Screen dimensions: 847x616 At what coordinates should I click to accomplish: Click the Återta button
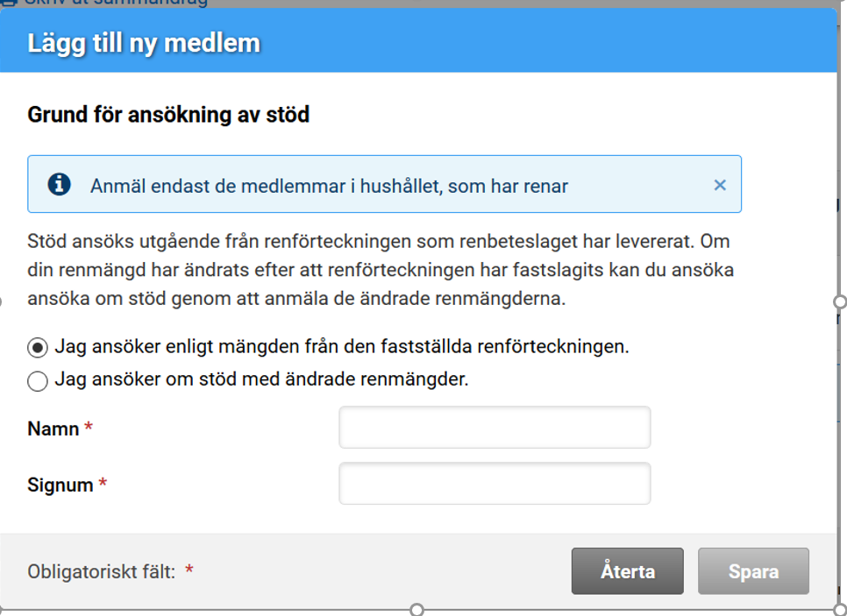pos(627,571)
